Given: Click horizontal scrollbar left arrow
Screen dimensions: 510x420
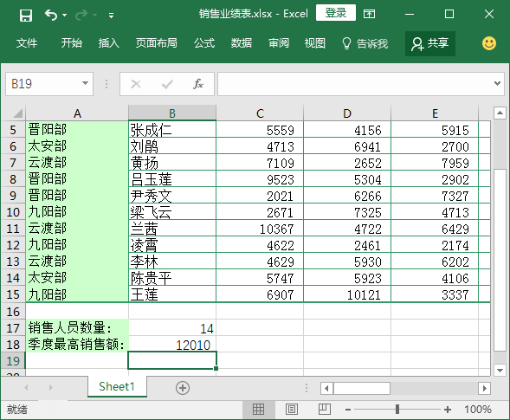Looking at the screenshot, I should [326, 388].
